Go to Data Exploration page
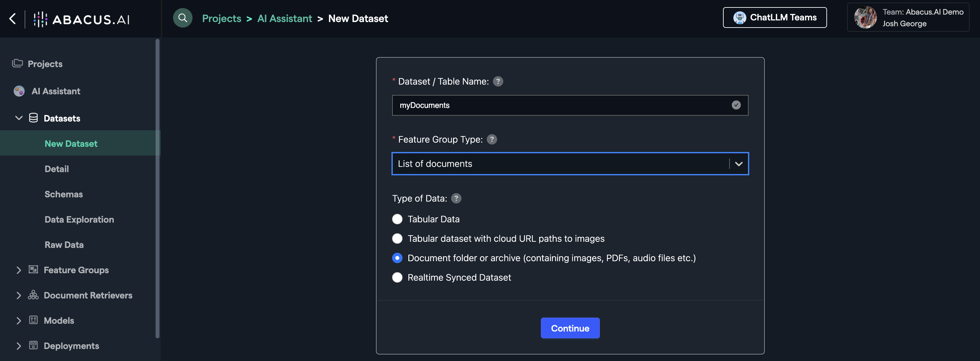The width and height of the screenshot is (980, 361). (79, 219)
